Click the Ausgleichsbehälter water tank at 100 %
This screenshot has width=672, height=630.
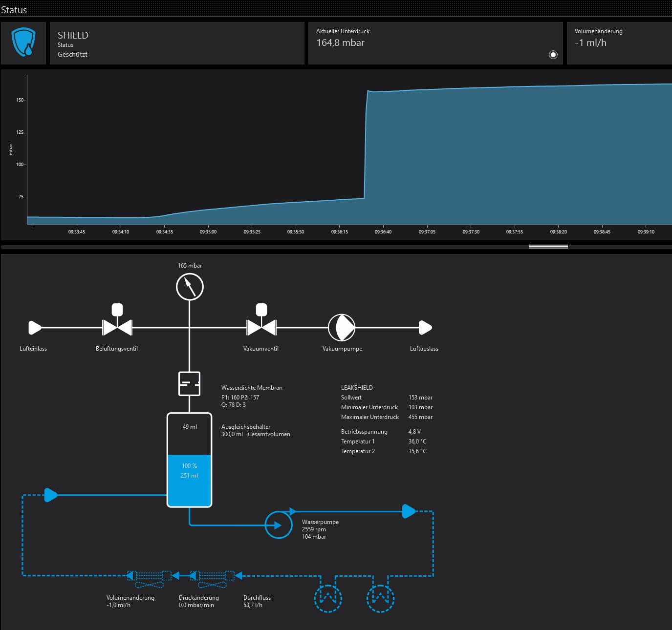[x=190, y=460]
